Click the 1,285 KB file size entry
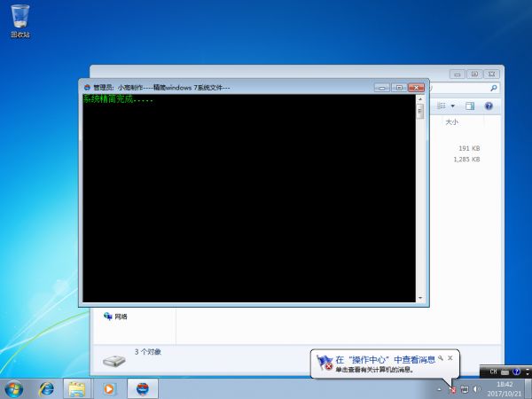This screenshot has height=399, width=532. pyautogui.click(x=466, y=159)
